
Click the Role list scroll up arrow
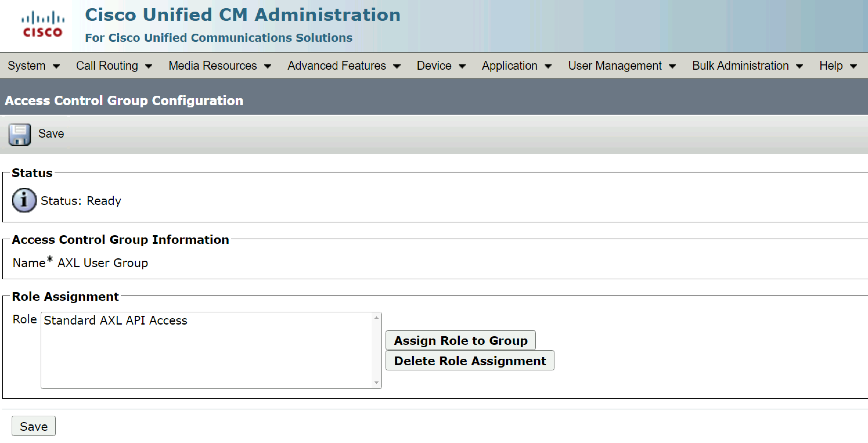377,318
